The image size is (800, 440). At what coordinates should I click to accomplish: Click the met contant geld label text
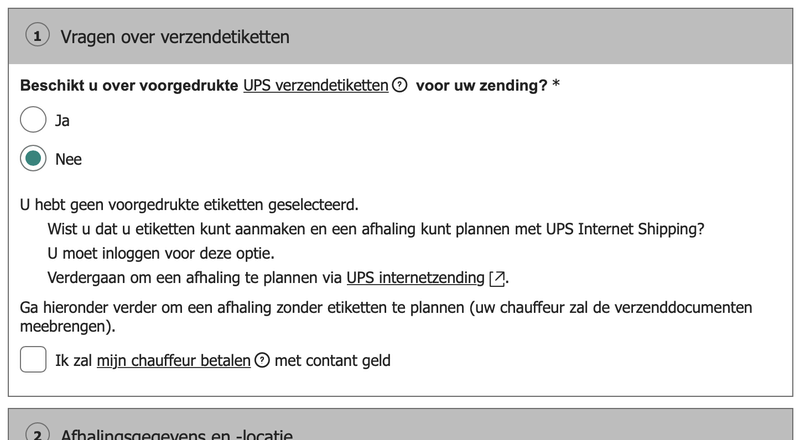pyautogui.click(x=332, y=360)
